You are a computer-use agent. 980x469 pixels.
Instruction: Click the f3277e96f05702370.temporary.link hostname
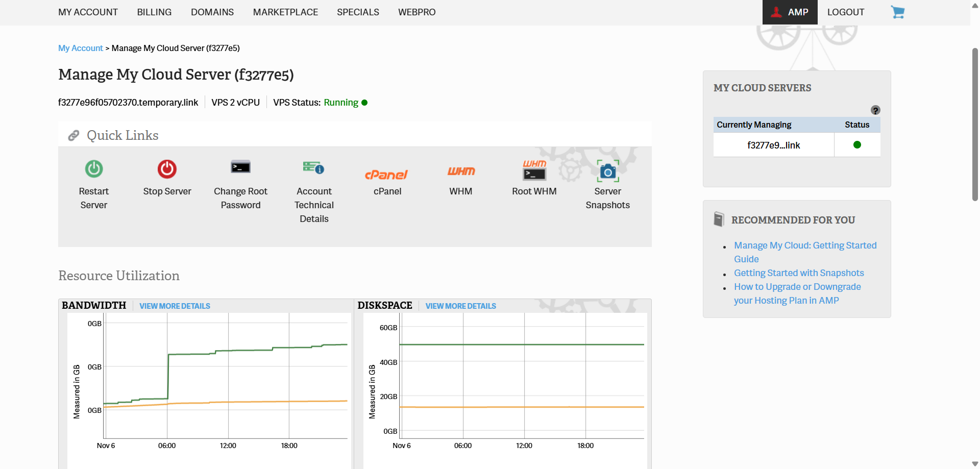tap(128, 103)
